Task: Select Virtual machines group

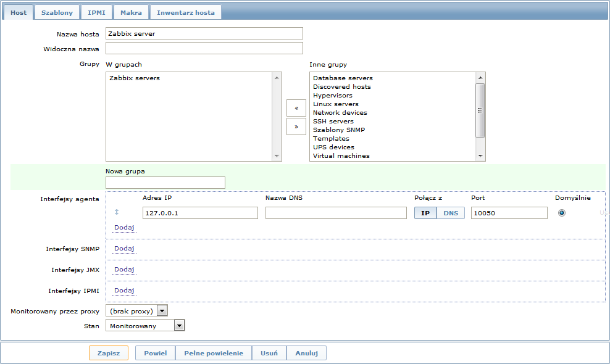Action: (x=341, y=155)
